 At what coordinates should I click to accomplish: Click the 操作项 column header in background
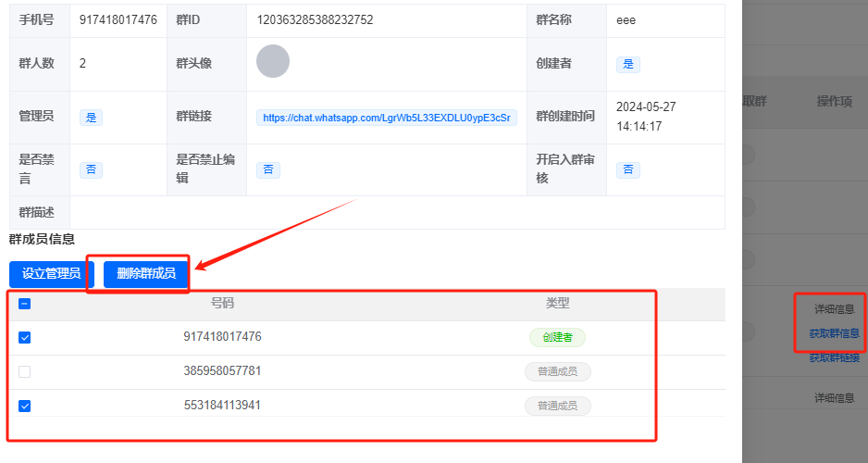(x=835, y=101)
